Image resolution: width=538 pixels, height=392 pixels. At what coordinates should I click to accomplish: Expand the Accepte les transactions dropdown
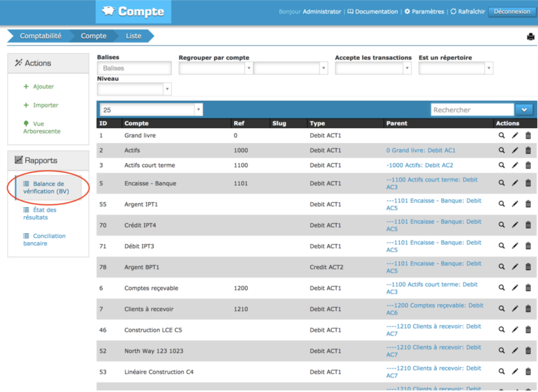(373, 68)
